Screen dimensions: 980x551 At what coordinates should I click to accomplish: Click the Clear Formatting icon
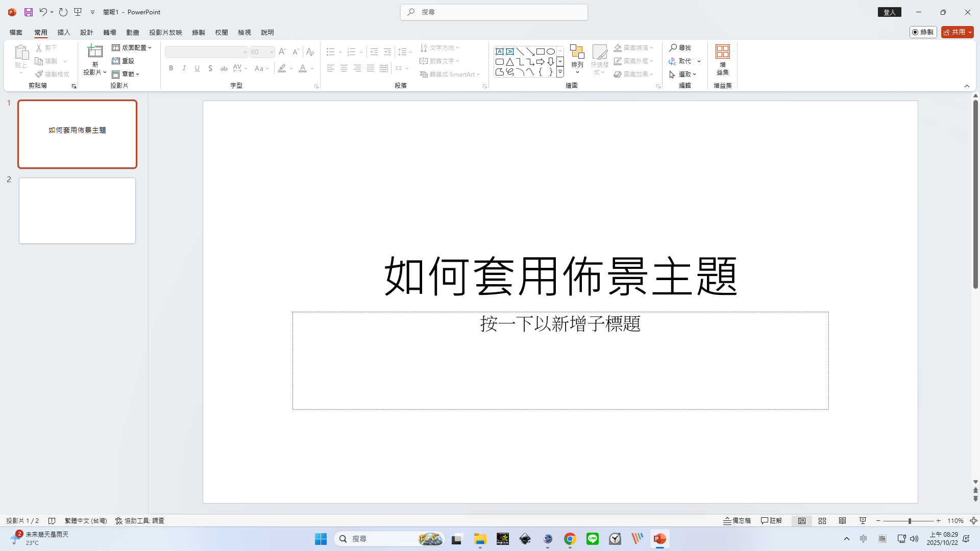pos(310,52)
